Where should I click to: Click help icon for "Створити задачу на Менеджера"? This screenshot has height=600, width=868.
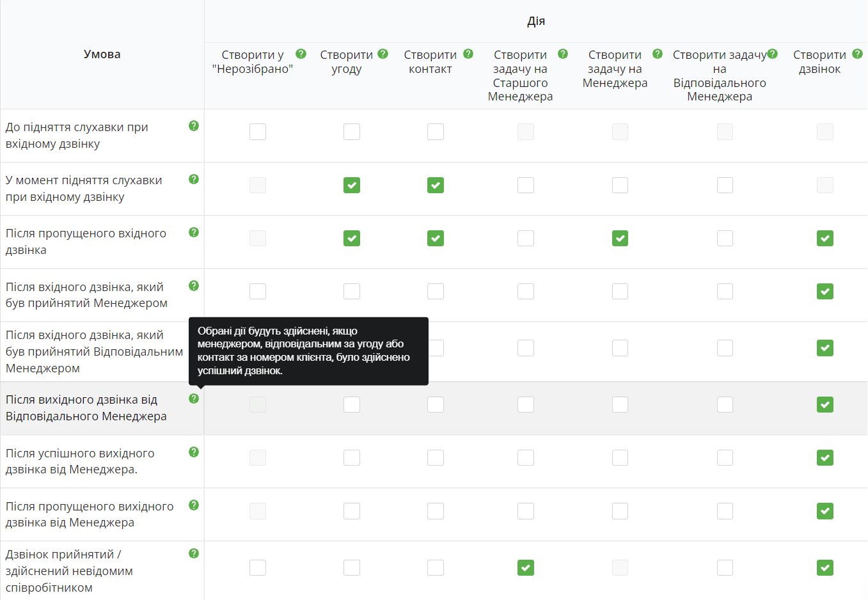point(658,54)
